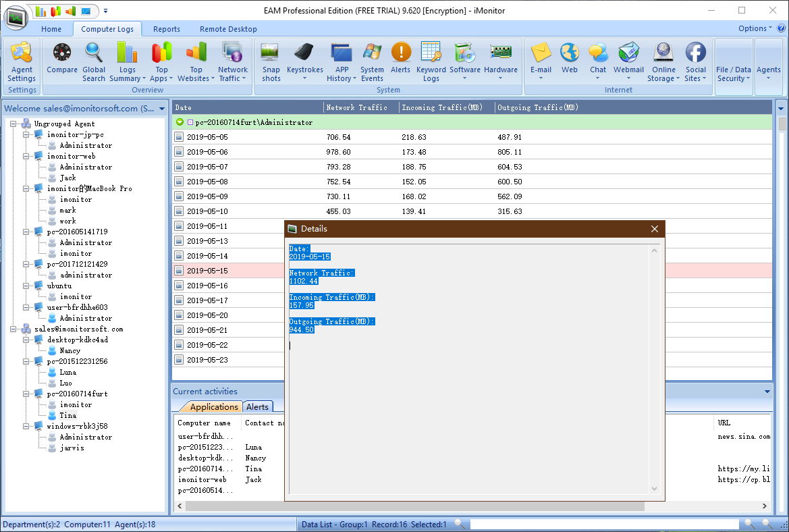This screenshot has height=532, width=789.
Task: Open Top Websites report
Action: pyautogui.click(x=196, y=62)
